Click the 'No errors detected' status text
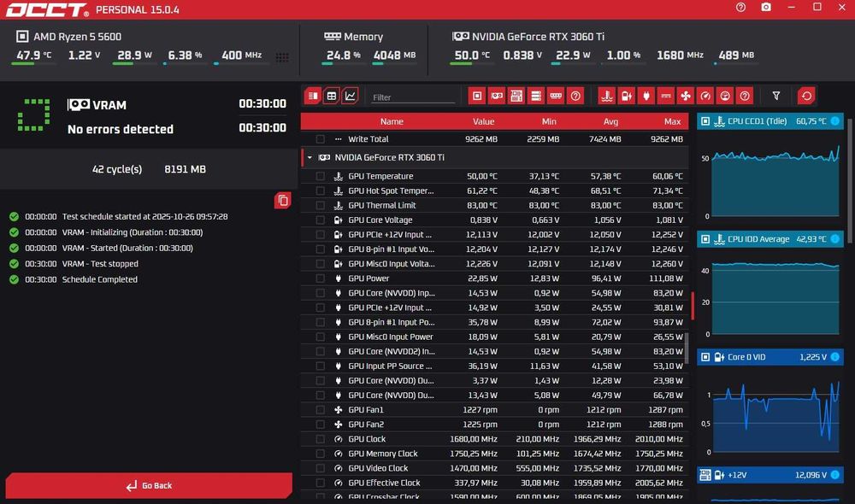This screenshot has width=855, height=504. pos(121,129)
